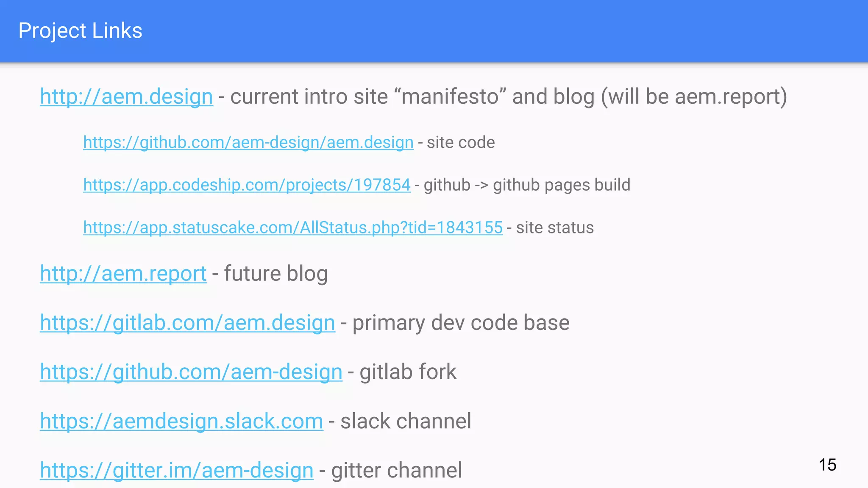Open the github.com/aem-design/aem.design site code link
Viewport: 868px width, 488px height.
coord(248,143)
